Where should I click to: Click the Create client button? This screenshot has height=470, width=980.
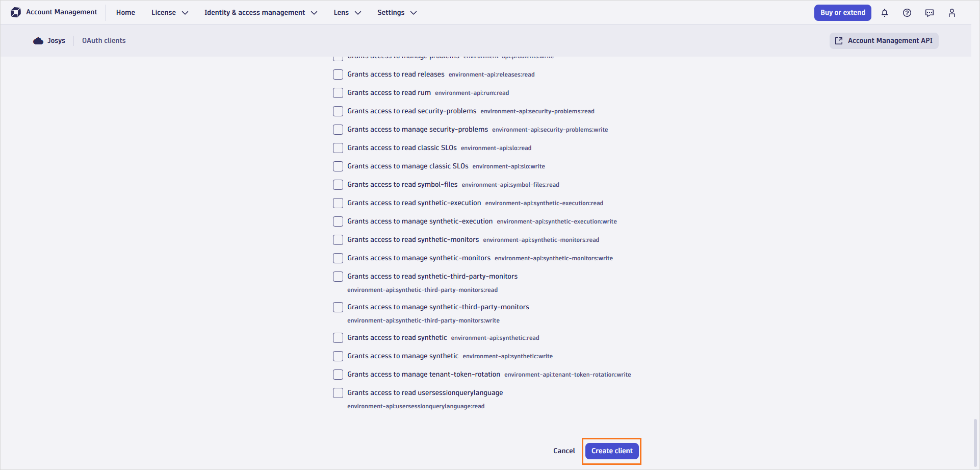tap(612, 451)
